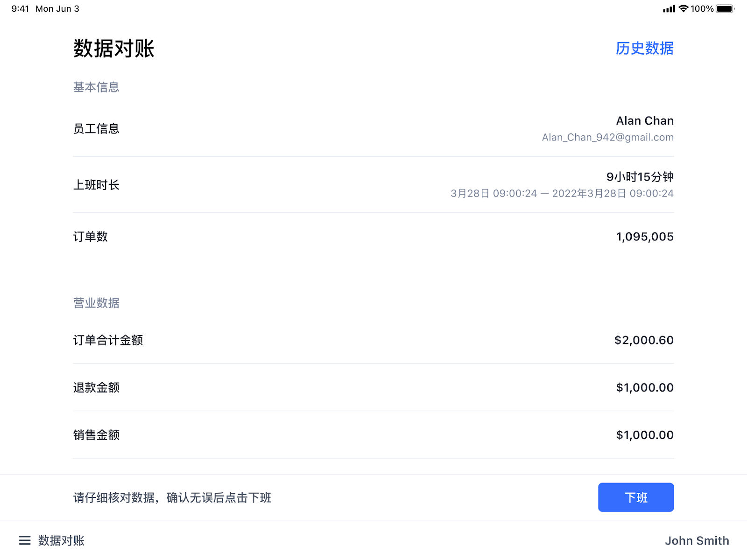This screenshot has width=747, height=560.
Task: Tap the 9:41 clock in status bar
Action: [20, 8]
